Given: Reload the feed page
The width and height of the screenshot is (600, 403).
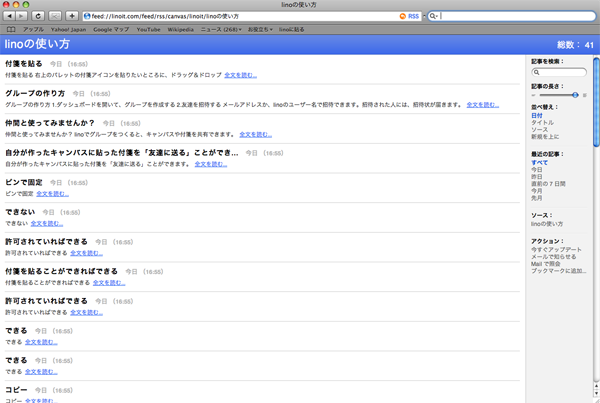Looking at the screenshot, I should pos(38,16).
